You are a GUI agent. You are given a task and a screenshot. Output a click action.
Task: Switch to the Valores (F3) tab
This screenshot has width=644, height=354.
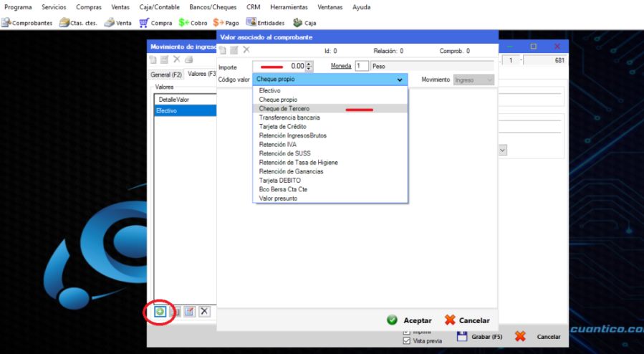coord(201,74)
